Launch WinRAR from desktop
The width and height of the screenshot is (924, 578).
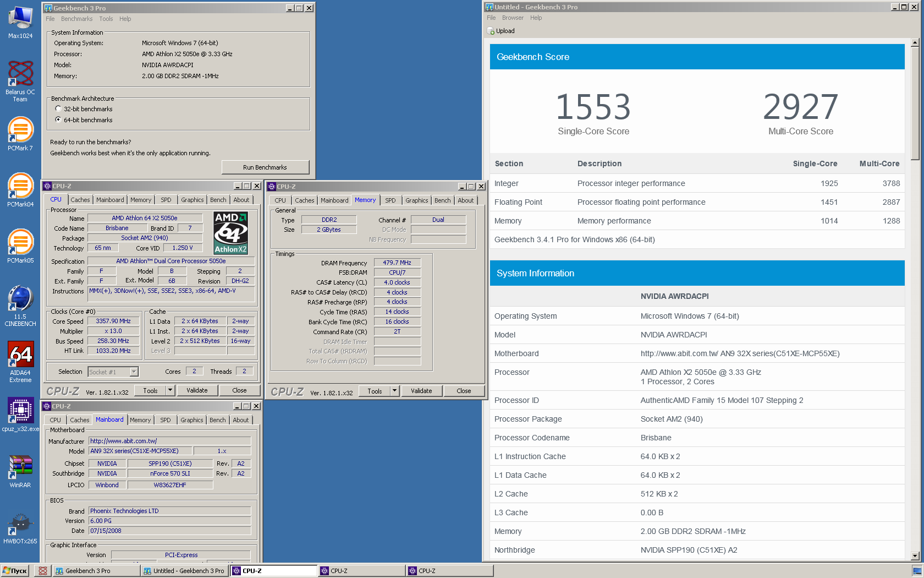20,471
